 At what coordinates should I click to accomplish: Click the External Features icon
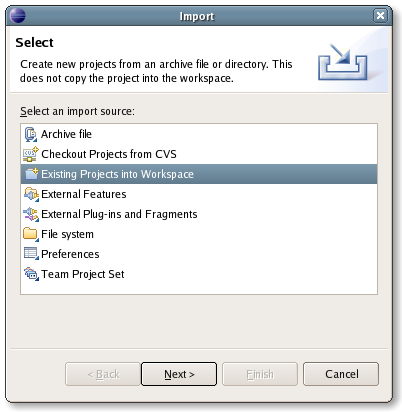tap(31, 194)
